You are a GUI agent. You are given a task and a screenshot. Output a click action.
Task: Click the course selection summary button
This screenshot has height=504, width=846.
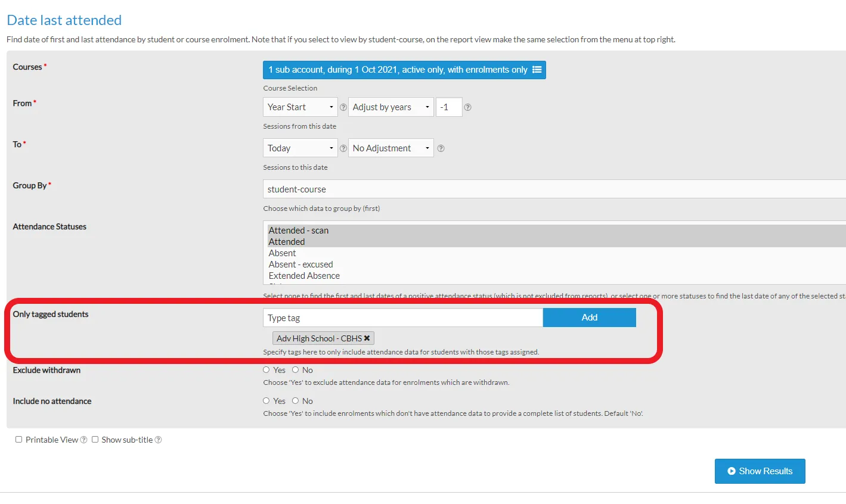[x=404, y=70]
